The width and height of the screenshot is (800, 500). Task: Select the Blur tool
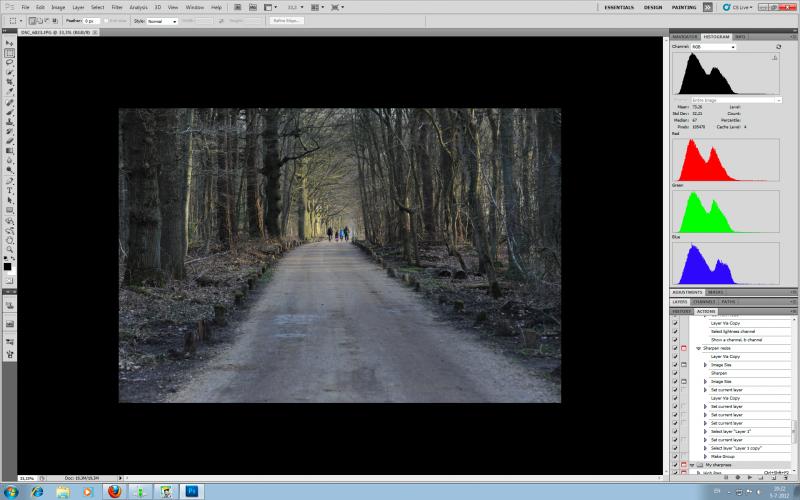tap(9, 161)
